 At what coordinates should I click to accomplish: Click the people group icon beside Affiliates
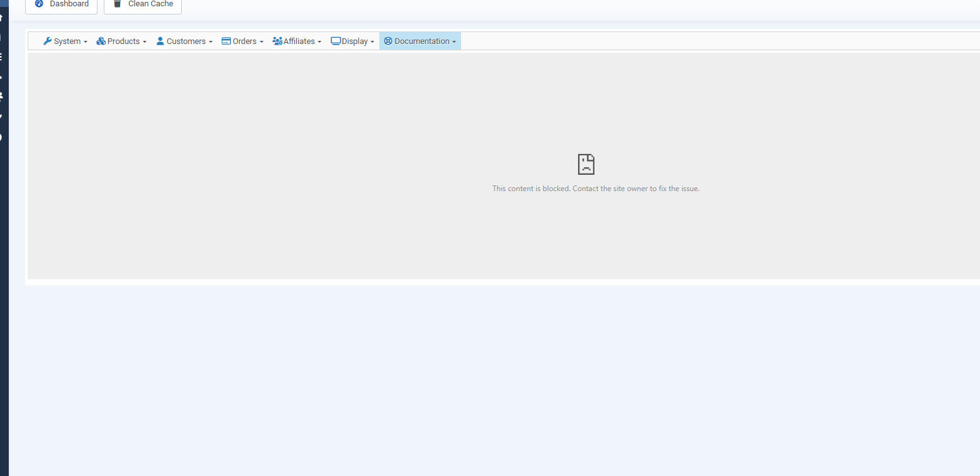(277, 41)
